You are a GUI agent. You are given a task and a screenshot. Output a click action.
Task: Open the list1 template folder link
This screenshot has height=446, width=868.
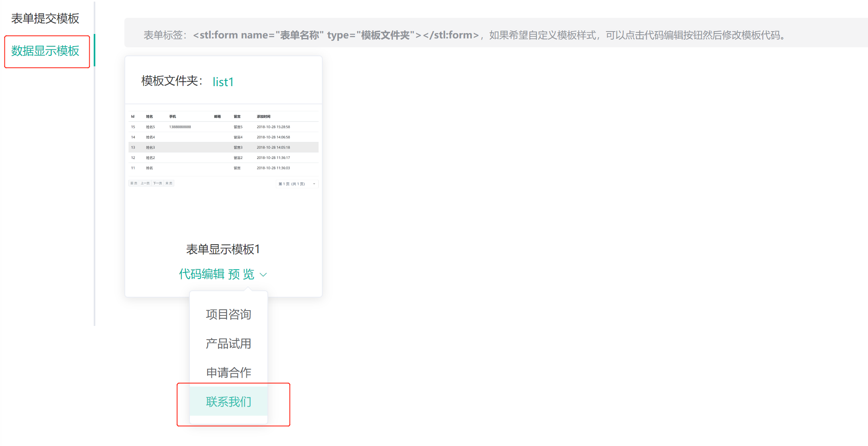(223, 82)
